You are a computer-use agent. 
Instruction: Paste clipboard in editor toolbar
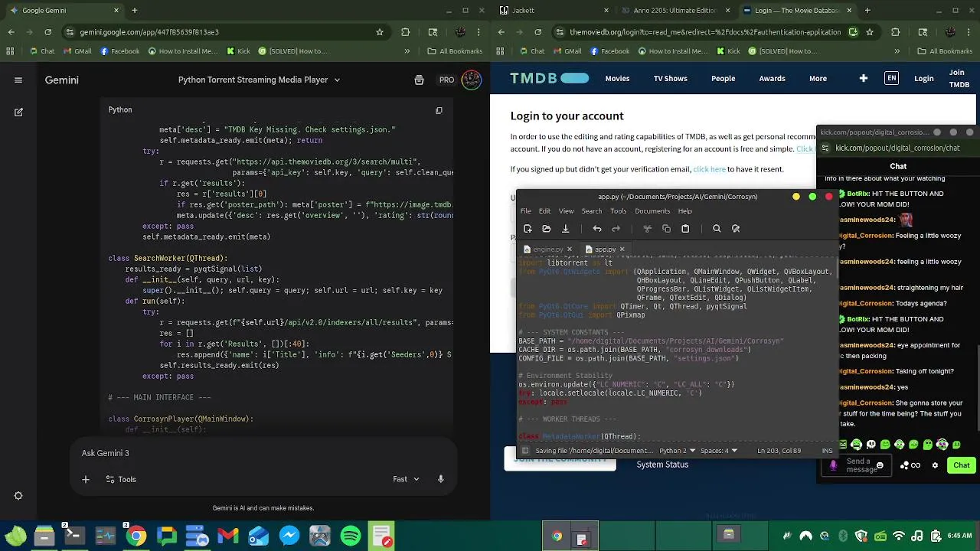click(x=685, y=229)
